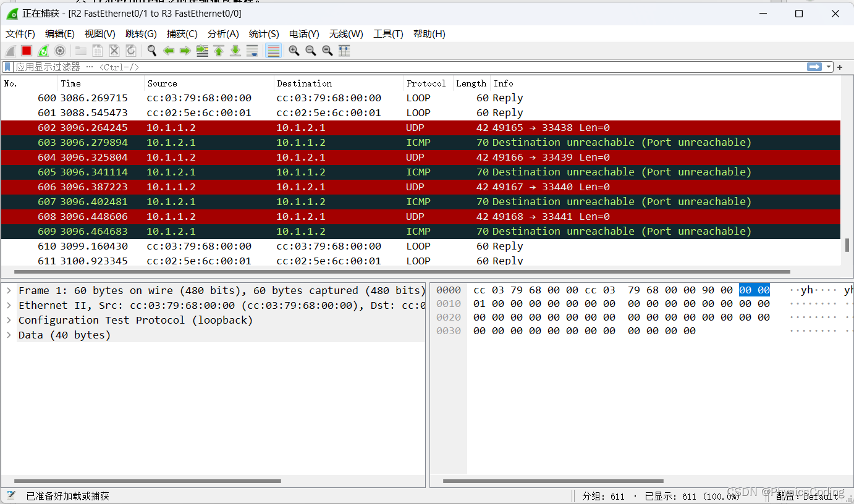
Task: Expand the Data (40 bytes) field
Action: click(9, 335)
